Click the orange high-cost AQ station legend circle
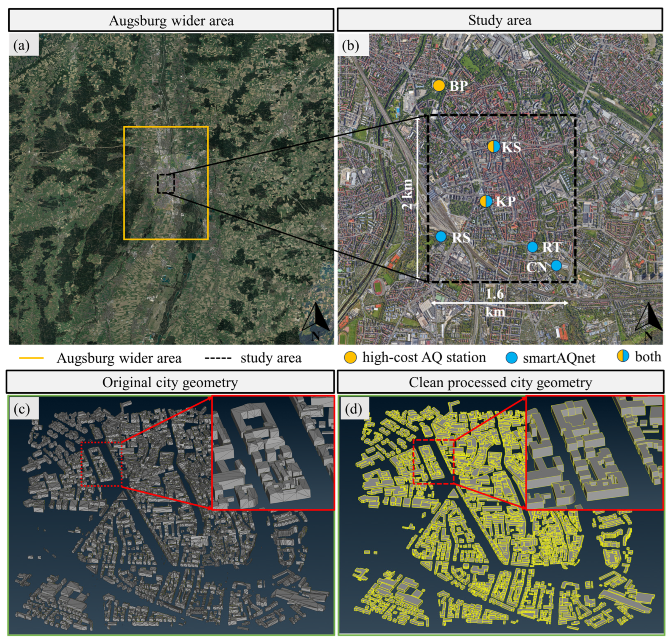The width and height of the screenshot is (672, 643). click(350, 358)
